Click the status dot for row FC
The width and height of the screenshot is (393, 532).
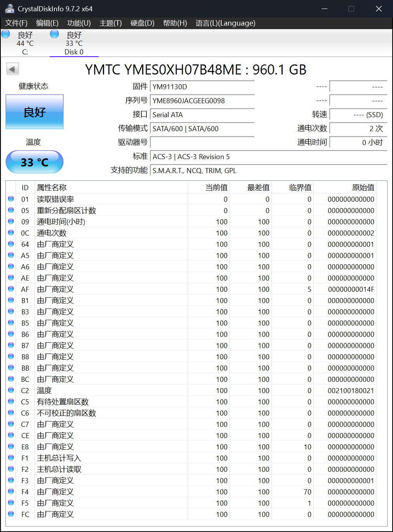click(11, 514)
